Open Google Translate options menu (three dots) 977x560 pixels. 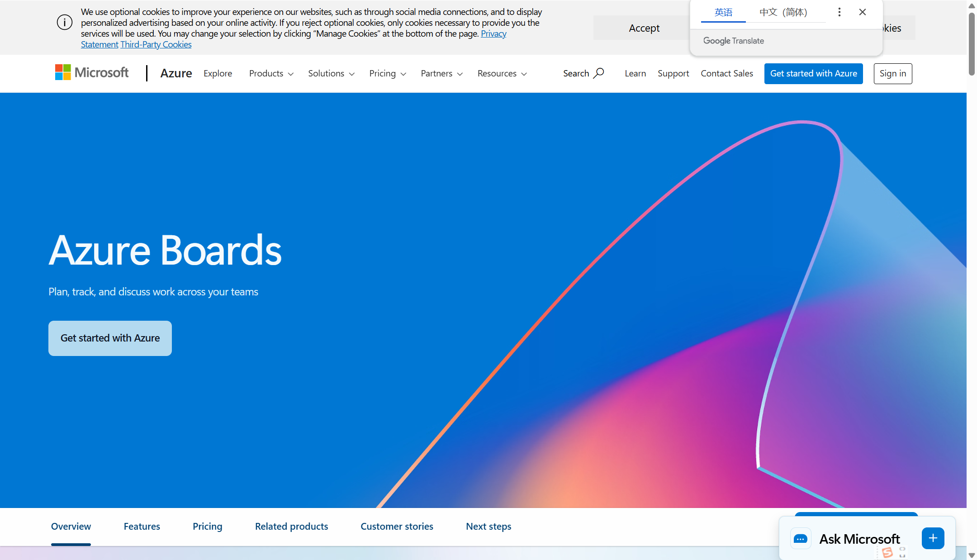coord(839,12)
